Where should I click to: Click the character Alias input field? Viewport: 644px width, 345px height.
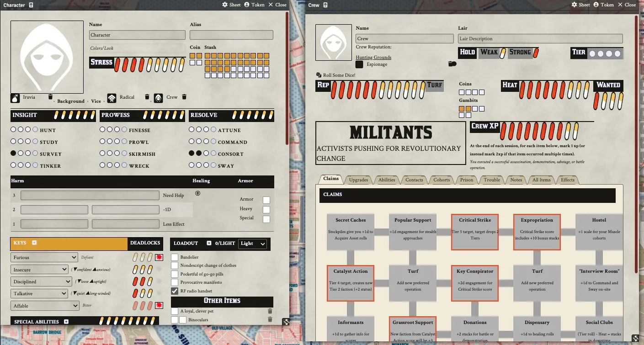click(x=231, y=35)
